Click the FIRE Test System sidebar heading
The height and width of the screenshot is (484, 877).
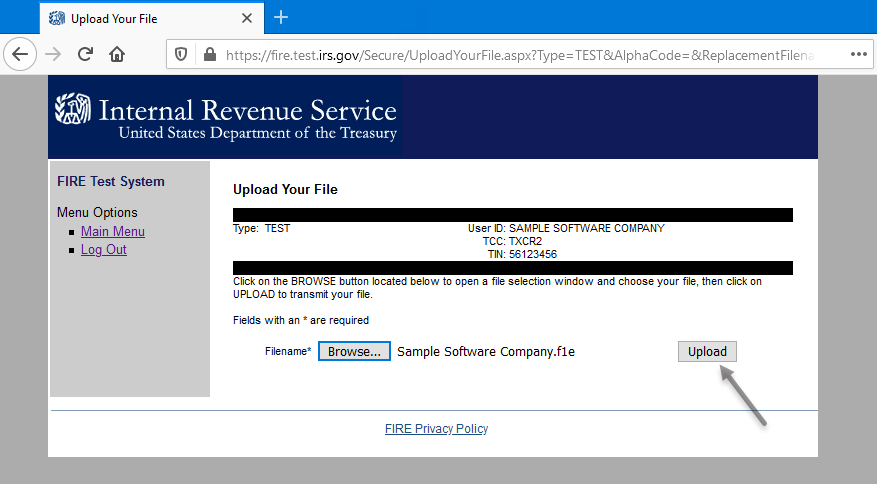tap(111, 182)
